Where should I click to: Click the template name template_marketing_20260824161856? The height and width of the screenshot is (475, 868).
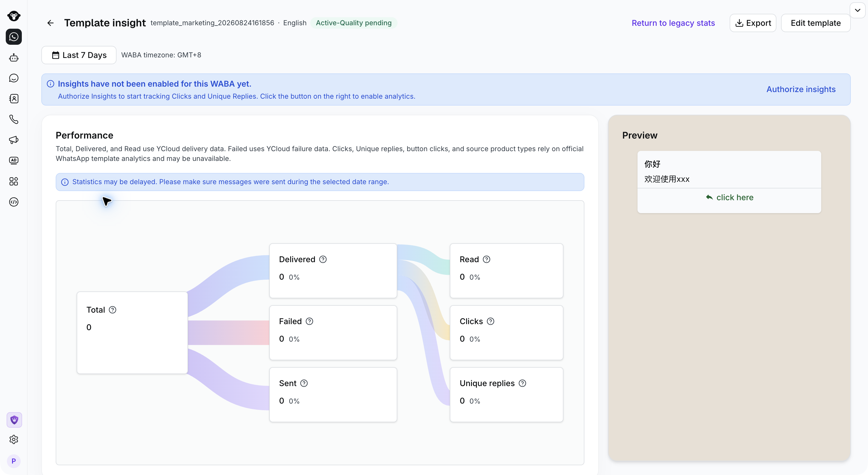point(212,23)
